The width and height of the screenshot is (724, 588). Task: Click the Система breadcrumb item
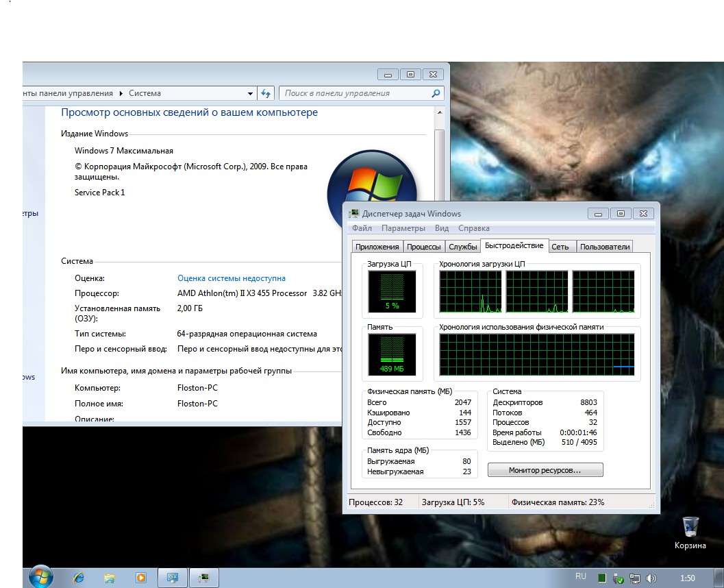[x=145, y=93]
